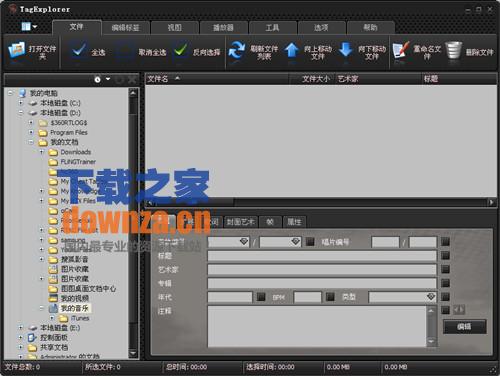Click into the BPM input field
Screen dimensions: 500x376
[307, 297]
